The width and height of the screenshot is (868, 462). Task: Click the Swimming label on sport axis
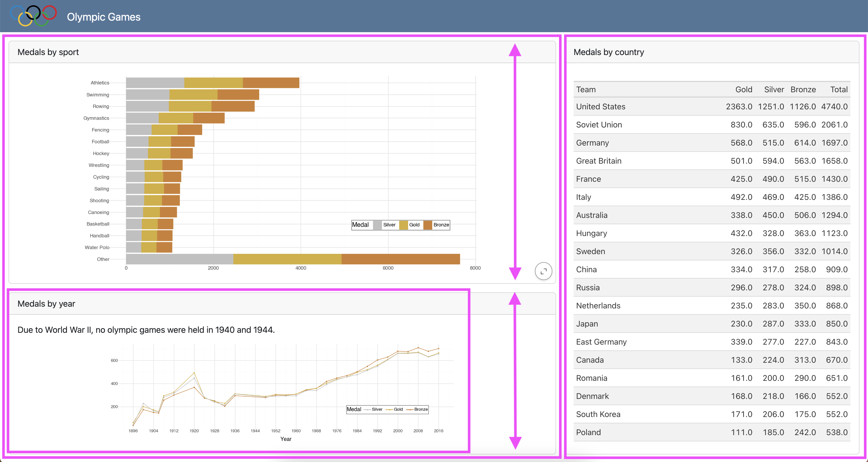pos(97,95)
